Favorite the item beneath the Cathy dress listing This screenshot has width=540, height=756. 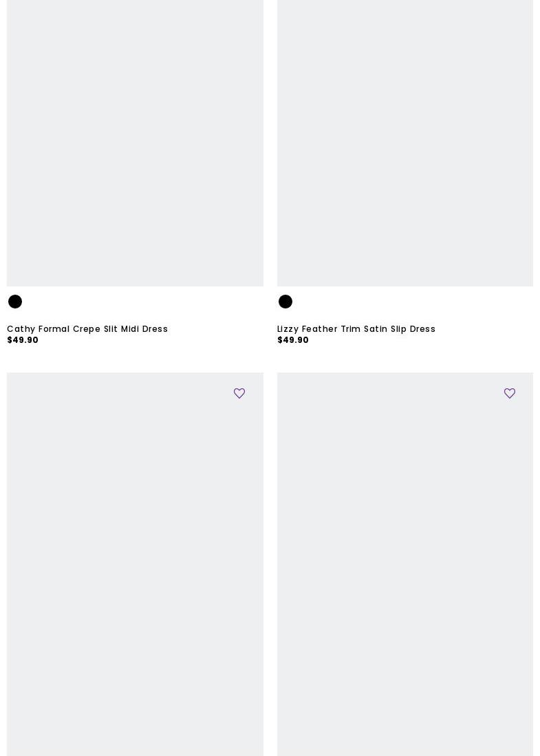click(239, 393)
